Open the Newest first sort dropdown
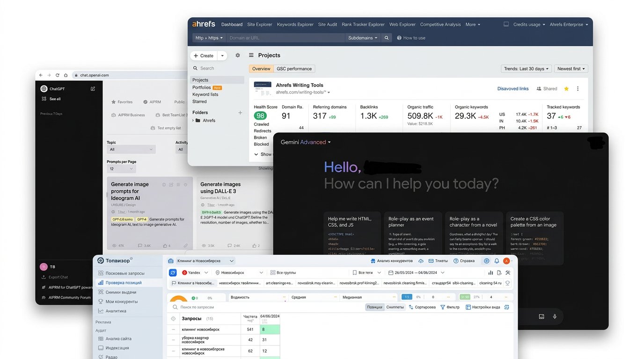 click(571, 69)
